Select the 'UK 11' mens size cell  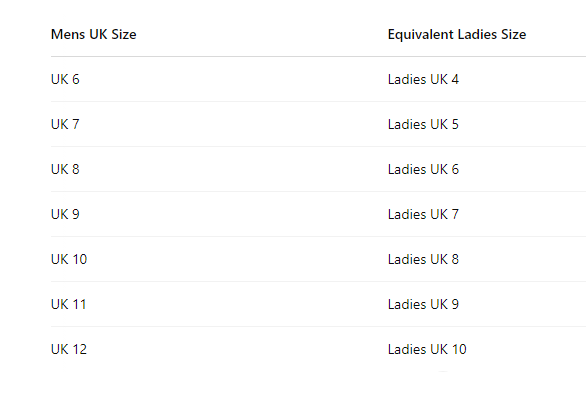(x=68, y=304)
